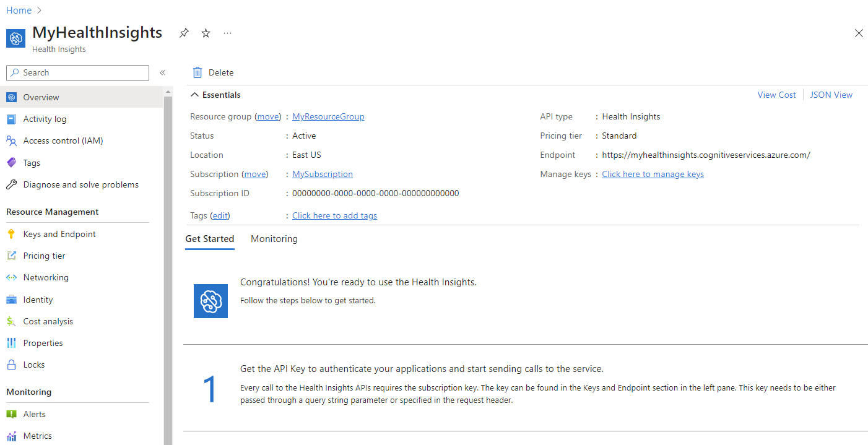Viewport: 868px width, 445px height.
Task: Click the 'Health Insights' API type value
Action: (631, 116)
